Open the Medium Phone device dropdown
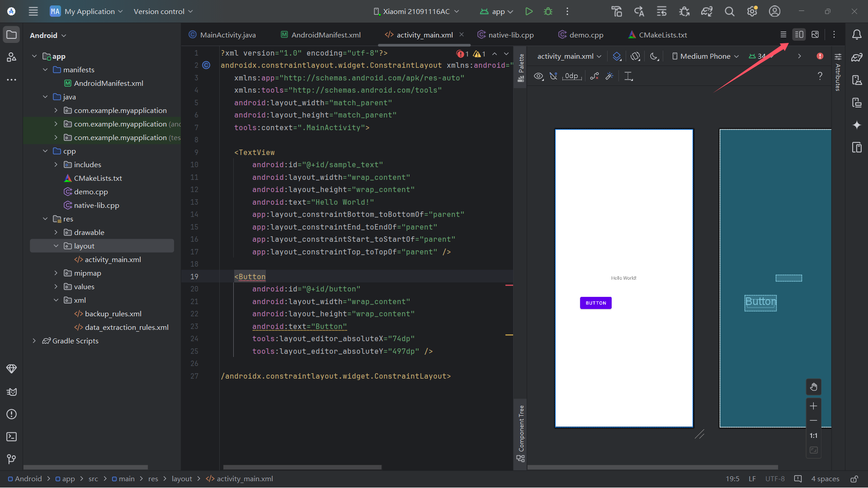Image resolution: width=868 pixels, height=488 pixels. pos(705,56)
